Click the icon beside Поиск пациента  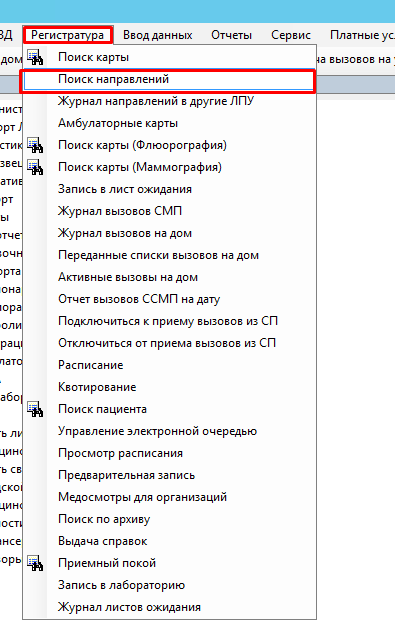35,409
